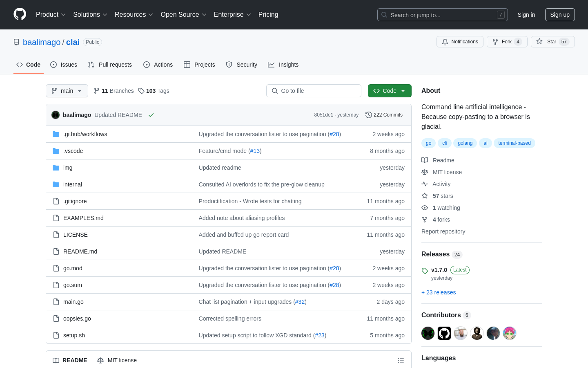This screenshot has height=368, width=588.
Task: Click the v1.7.0 release tag icon
Action: click(x=425, y=271)
